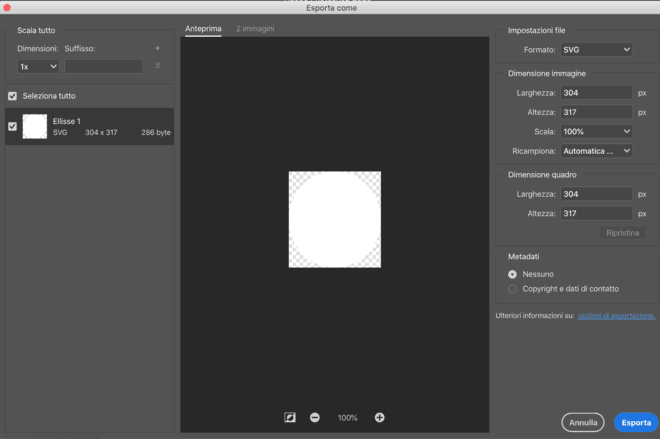The height and width of the screenshot is (439, 660).
Task: Open the Scala 100% dropdown
Action: [x=596, y=131]
